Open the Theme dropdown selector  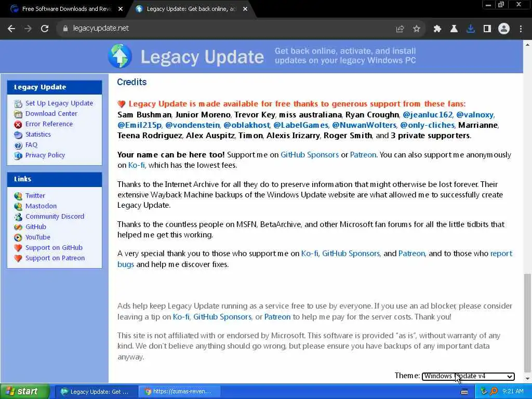point(468,376)
